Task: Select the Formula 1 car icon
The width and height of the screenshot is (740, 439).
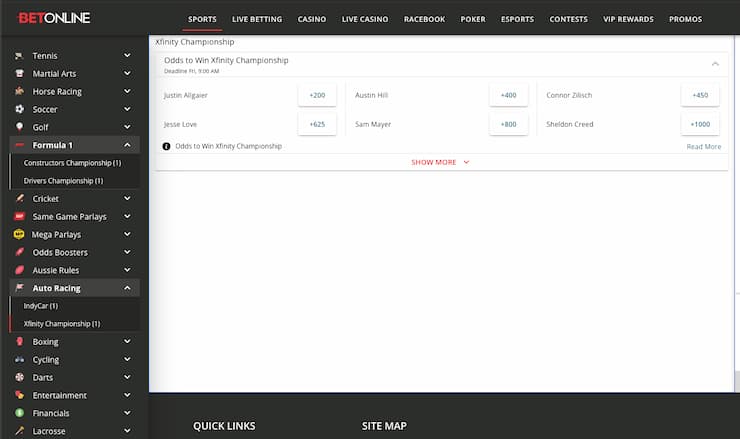Action: point(19,145)
